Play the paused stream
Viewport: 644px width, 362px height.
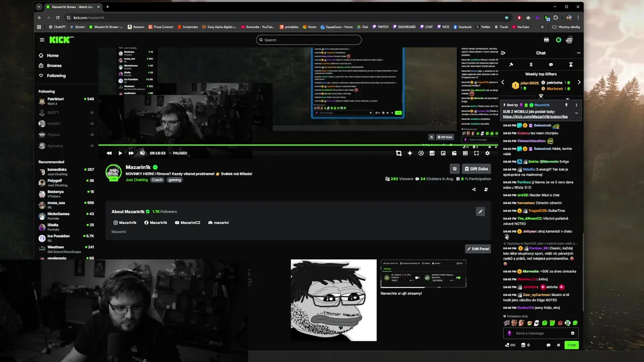(x=120, y=153)
